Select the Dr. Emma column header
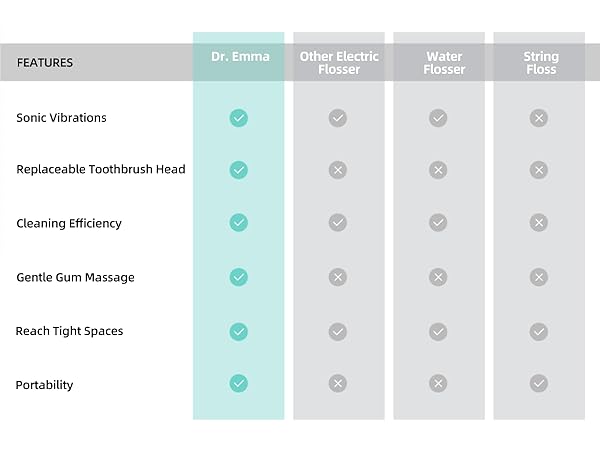The height and width of the screenshot is (450, 600). pyautogui.click(x=238, y=57)
